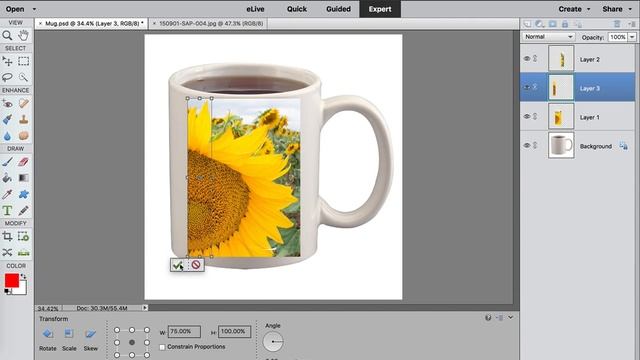Image resolution: width=640 pixels, height=360 pixels.
Task: Create a new layer in Layers panel
Action: tap(527, 24)
